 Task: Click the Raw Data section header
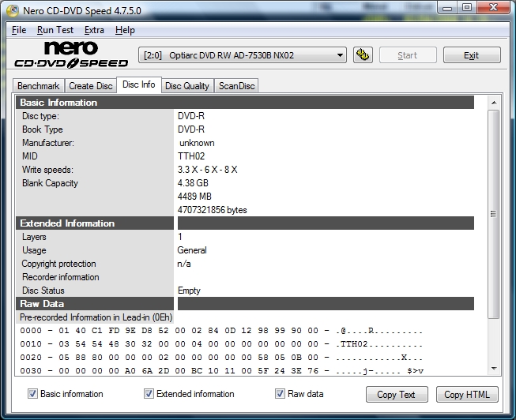(x=244, y=304)
